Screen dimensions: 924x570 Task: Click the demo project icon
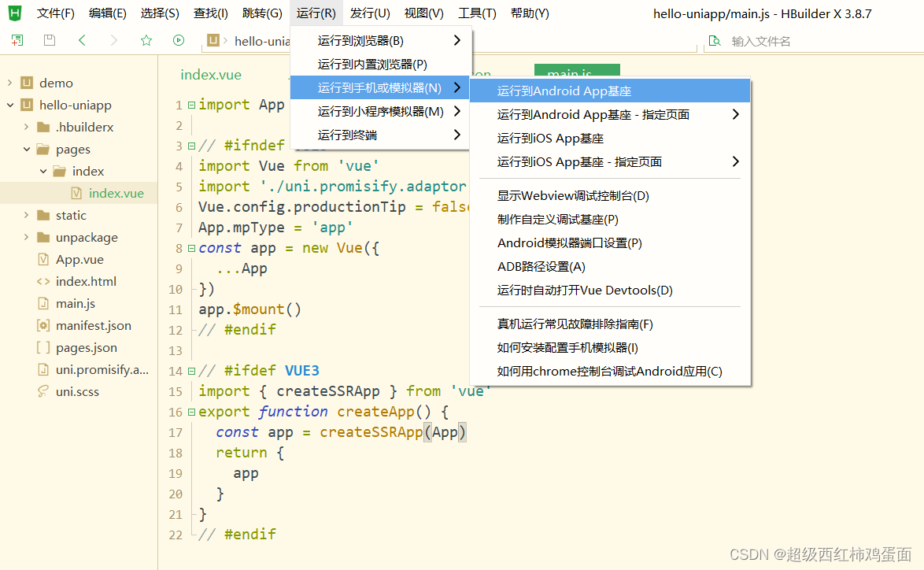(x=27, y=83)
